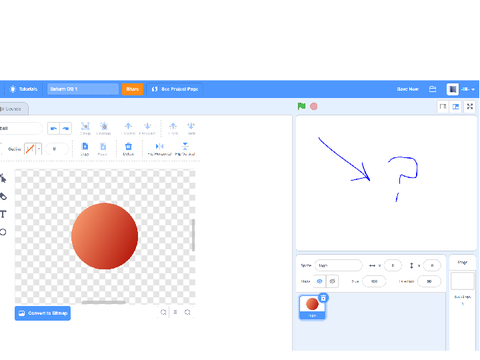The height and width of the screenshot is (360, 480).
Task: Show the sprite with eye icon
Action: tap(320, 281)
